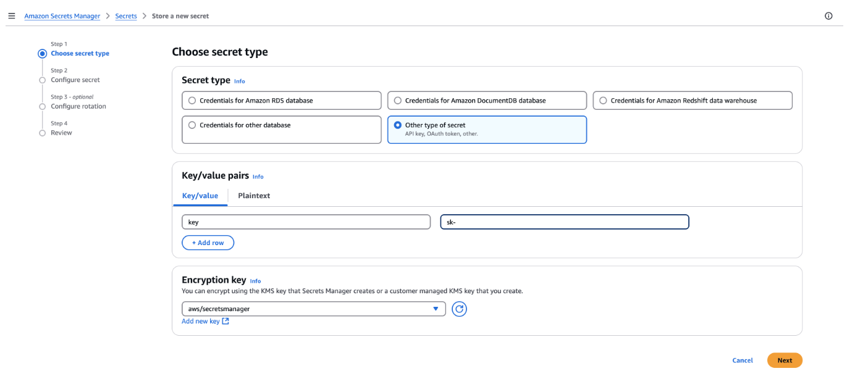This screenshot has height=392, width=868.
Task: Open Info link next to Encryption key
Action: 255,281
